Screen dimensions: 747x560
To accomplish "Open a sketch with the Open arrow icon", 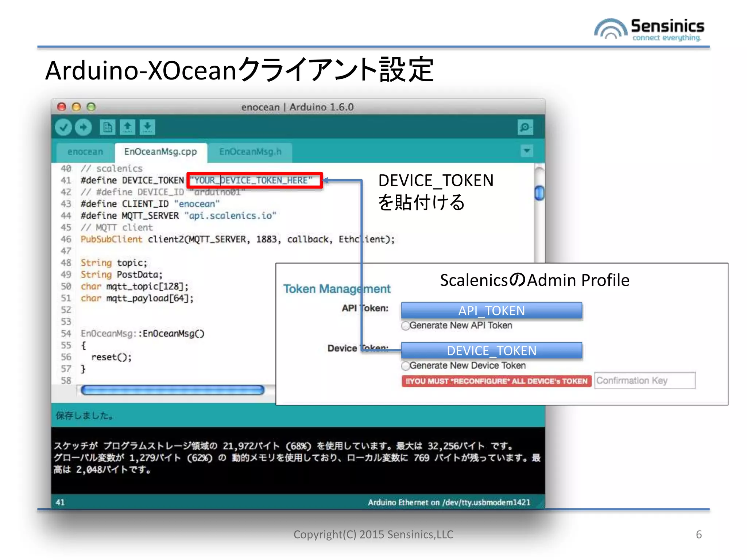I will pos(127,127).
